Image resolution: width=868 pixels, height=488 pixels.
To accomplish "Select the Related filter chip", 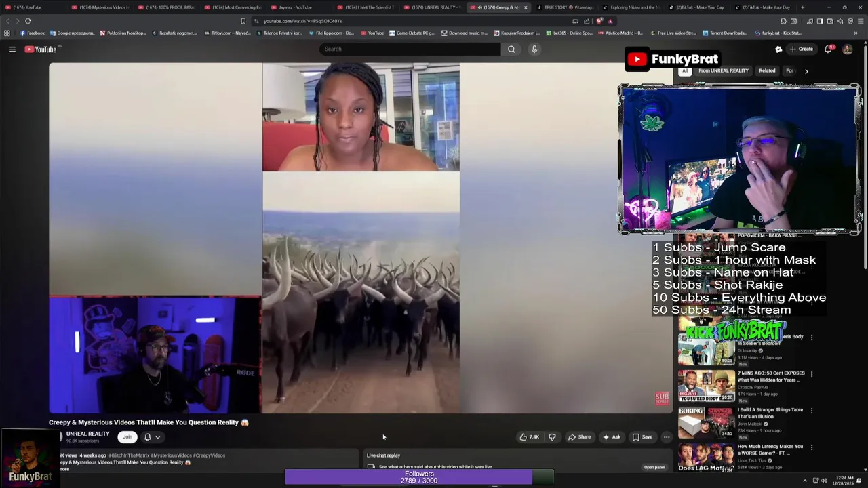I will pos(767,70).
